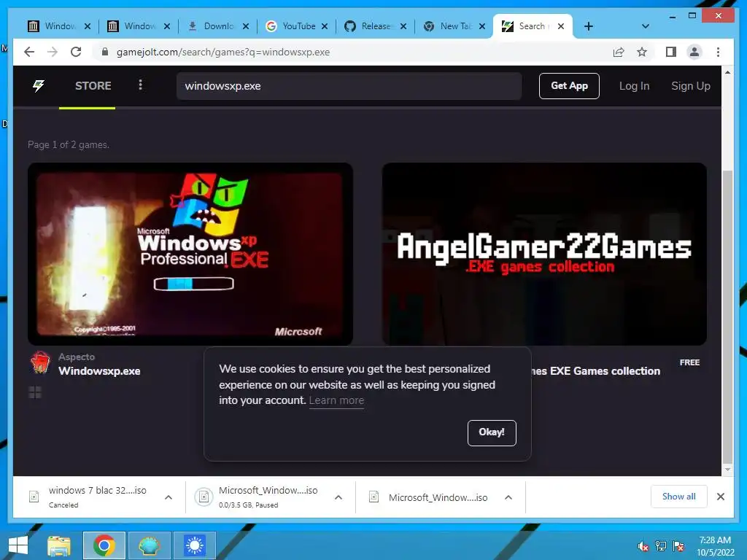Click the Game Jolt lightning logo

pos(39,86)
